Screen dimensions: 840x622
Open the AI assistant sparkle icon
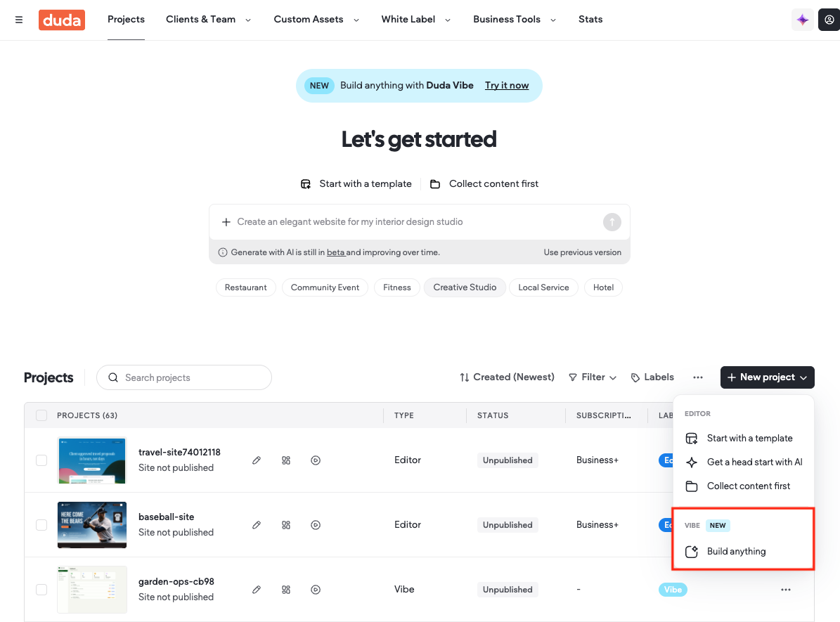[802, 20]
